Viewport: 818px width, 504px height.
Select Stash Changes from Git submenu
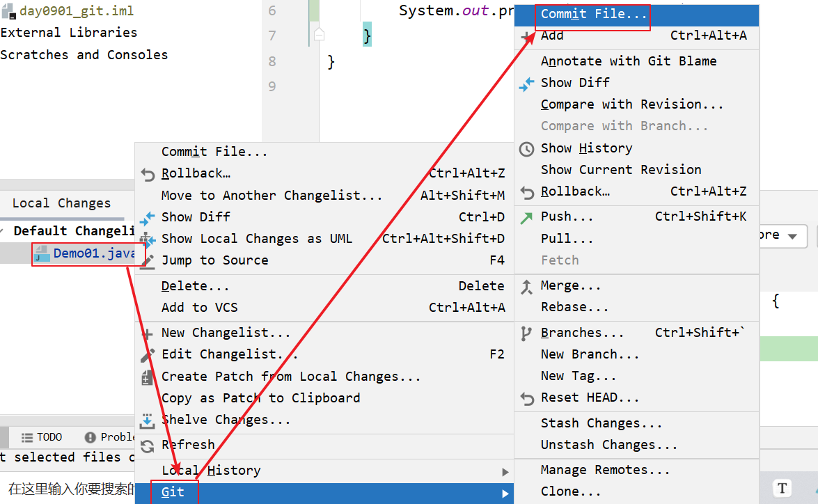pos(601,423)
